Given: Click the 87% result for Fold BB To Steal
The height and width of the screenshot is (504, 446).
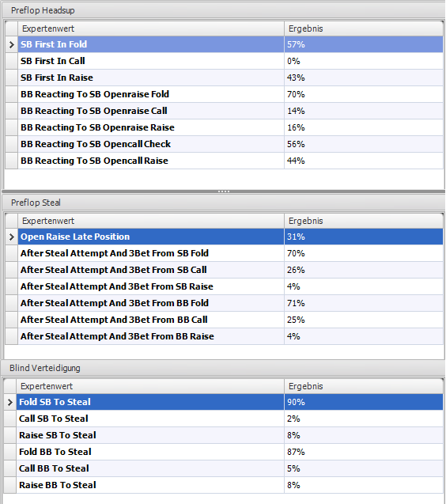Looking at the screenshot, I should pos(296,452).
